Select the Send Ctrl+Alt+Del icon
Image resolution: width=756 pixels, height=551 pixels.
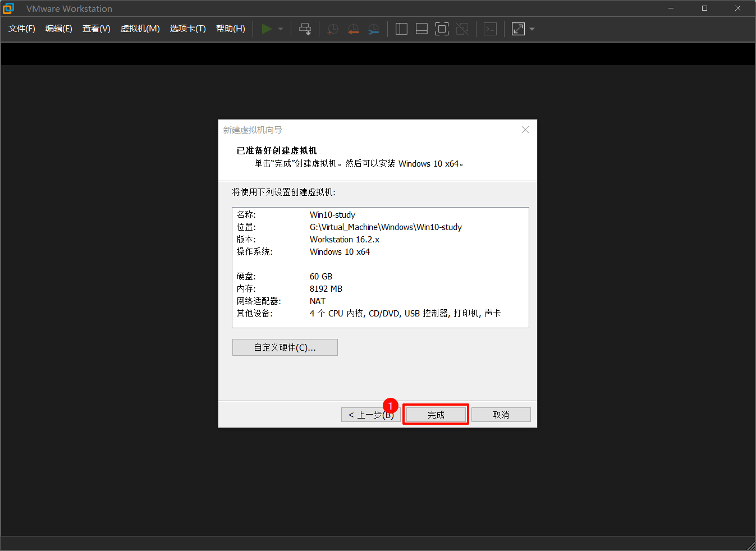[x=305, y=29]
